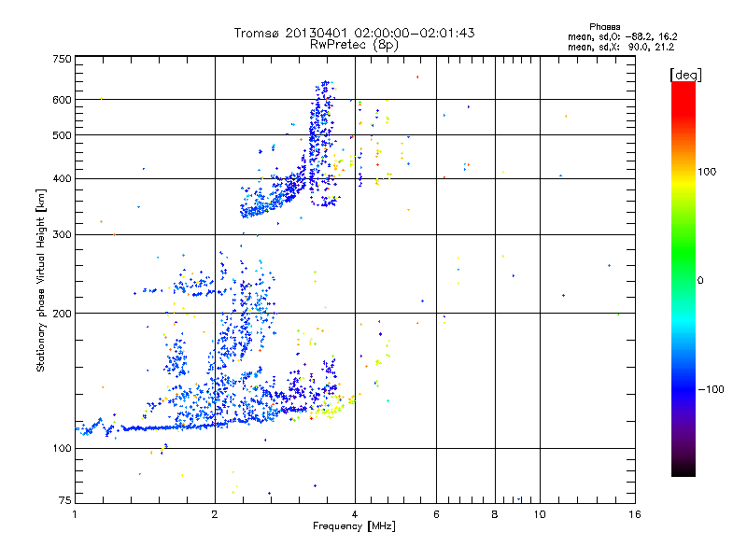Click the colorbar label '-100'

coord(711,389)
